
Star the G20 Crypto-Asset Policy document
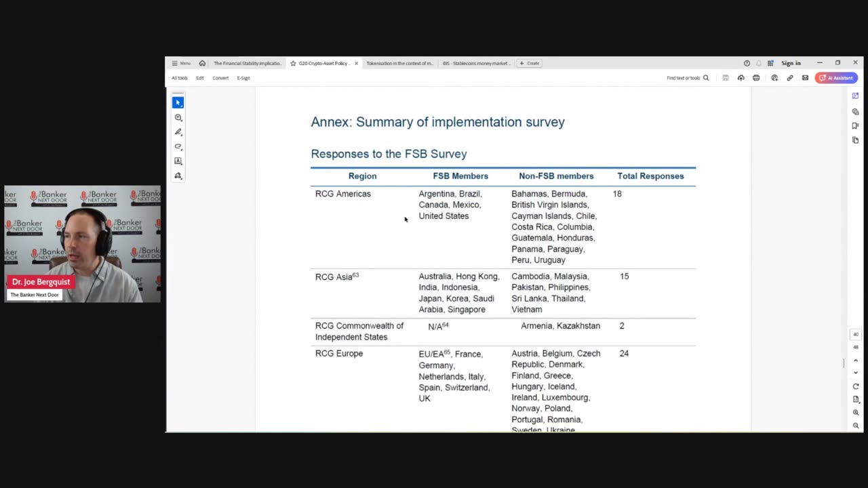point(293,63)
